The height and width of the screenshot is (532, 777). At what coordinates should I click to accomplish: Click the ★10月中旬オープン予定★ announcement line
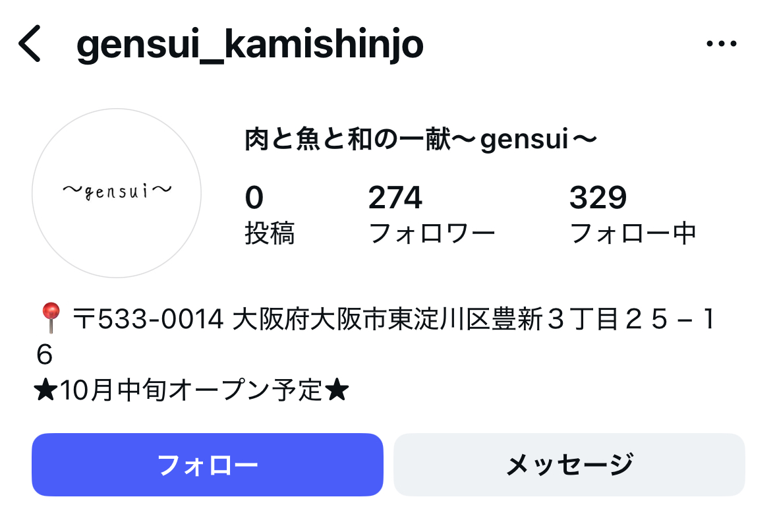pyautogui.click(x=191, y=390)
